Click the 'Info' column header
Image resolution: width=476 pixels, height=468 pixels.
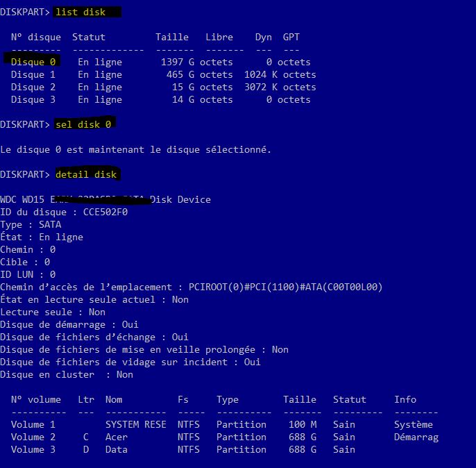click(405, 400)
